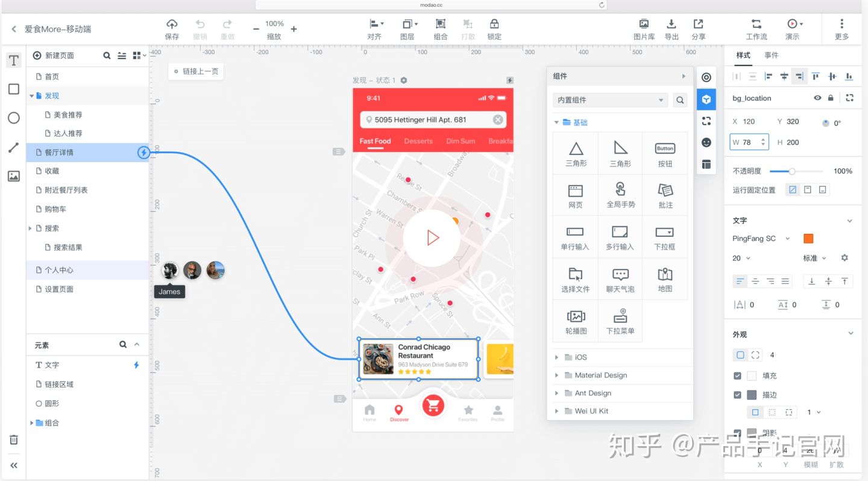Click the 工作流 workflow icon

756,28
